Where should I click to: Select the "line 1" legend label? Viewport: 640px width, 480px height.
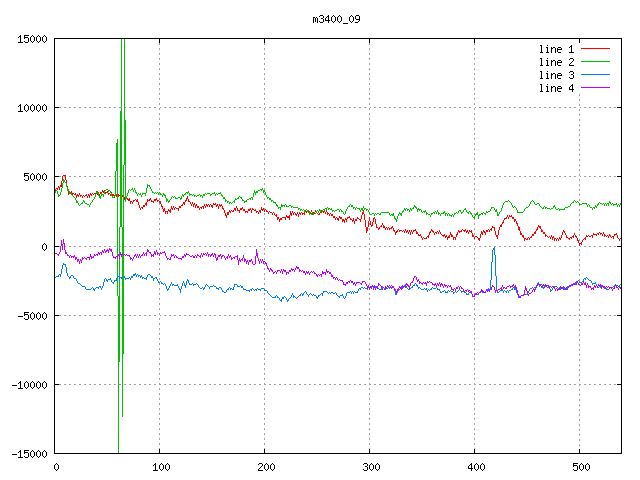pyautogui.click(x=557, y=49)
